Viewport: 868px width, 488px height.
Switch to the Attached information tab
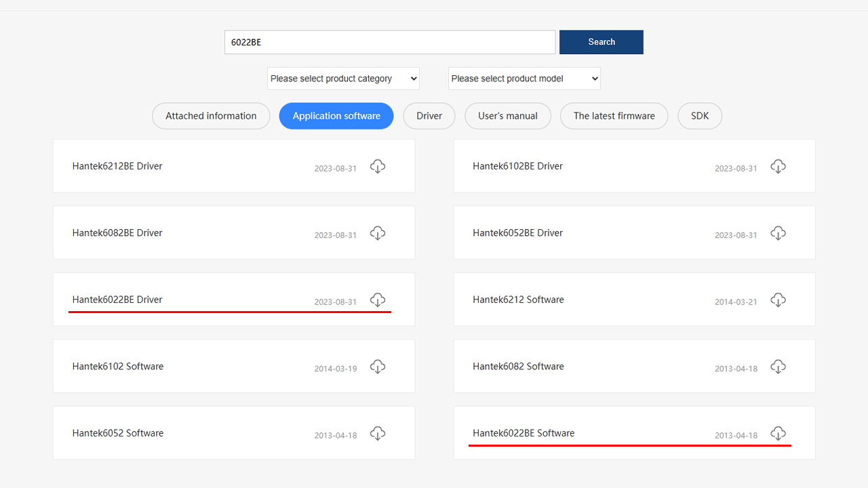coord(211,116)
